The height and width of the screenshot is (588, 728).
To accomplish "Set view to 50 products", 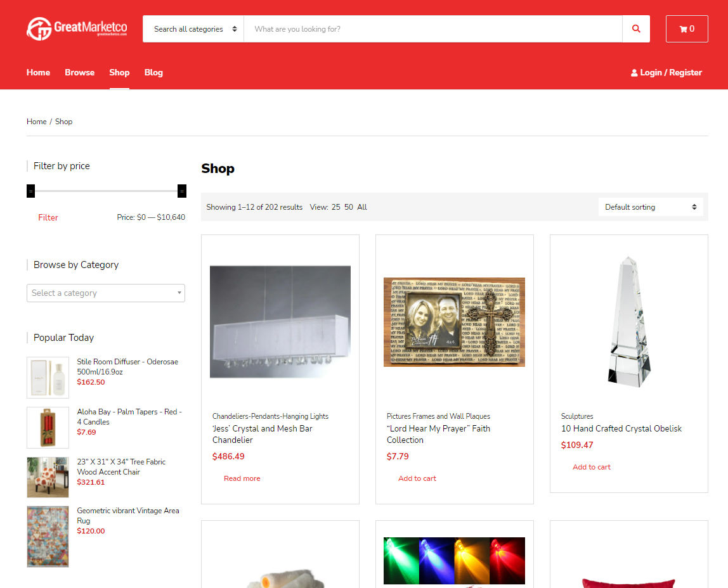I will coord(349,207).
